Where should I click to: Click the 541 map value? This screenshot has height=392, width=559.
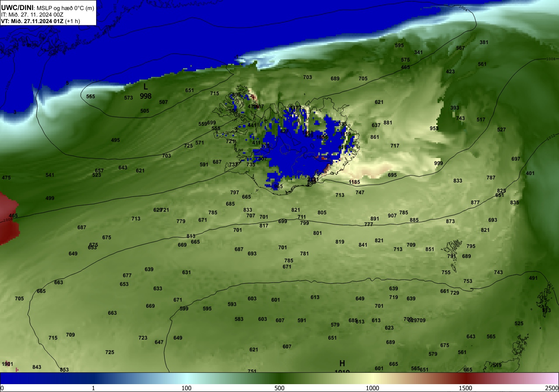point(50,175)
